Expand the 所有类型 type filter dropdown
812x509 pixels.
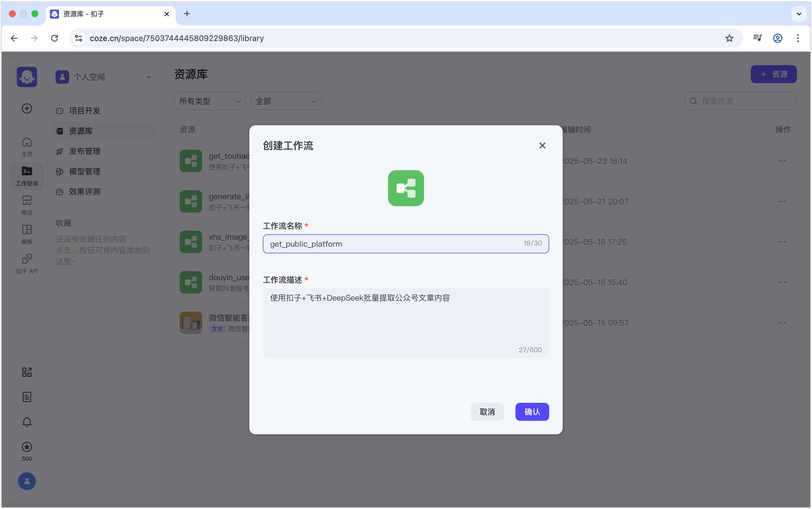(210, 101)
